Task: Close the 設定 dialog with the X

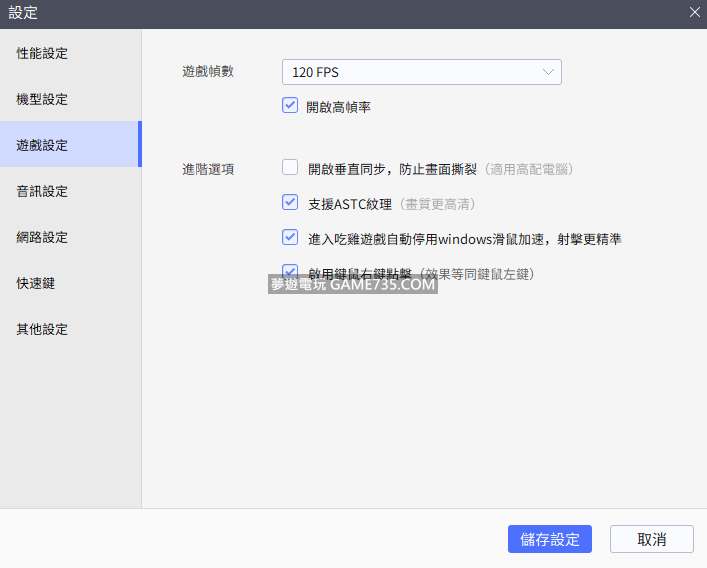Action: pyautogui.click(x=694, y=12)
